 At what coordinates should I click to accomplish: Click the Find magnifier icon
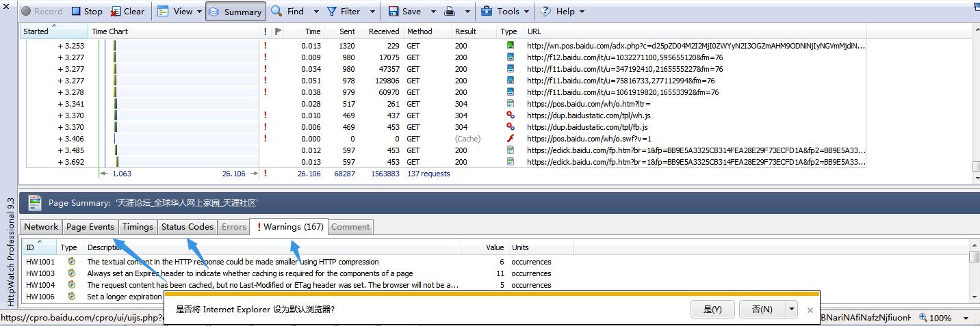(277, 11)
